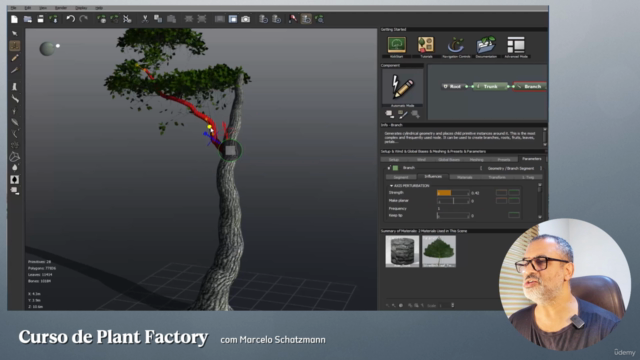Toggle the green box in Keep tip row
The height and width of the screenshot is (360, 640).
514,216
